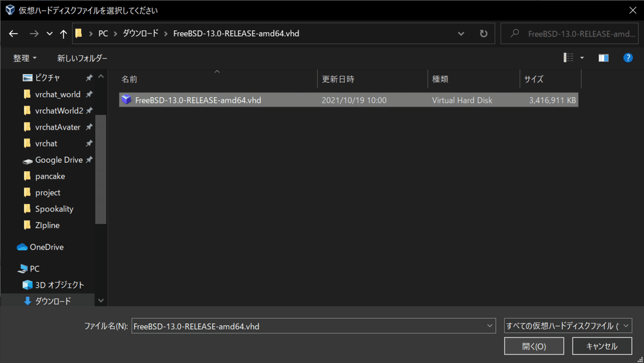Sort by the 更新日時 column header

pyautogui.click(x=372, y=79)
